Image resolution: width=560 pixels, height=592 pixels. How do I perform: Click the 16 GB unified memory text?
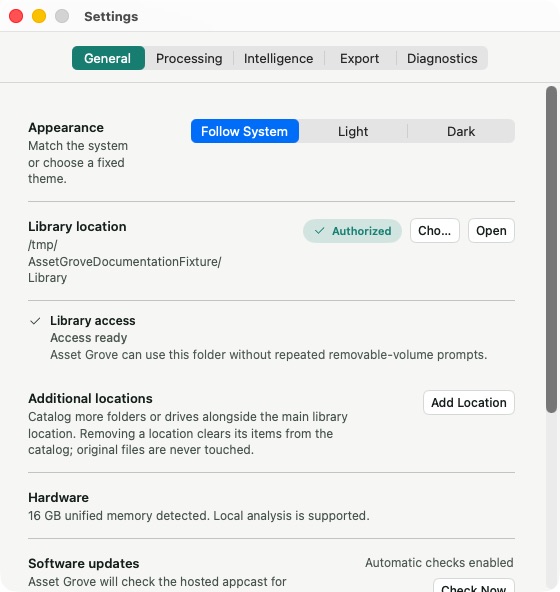click(x=199, y=515)
